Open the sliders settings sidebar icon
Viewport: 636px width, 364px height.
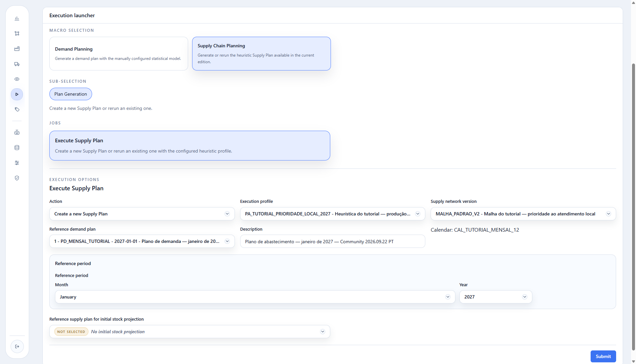[x=17, y=163]
